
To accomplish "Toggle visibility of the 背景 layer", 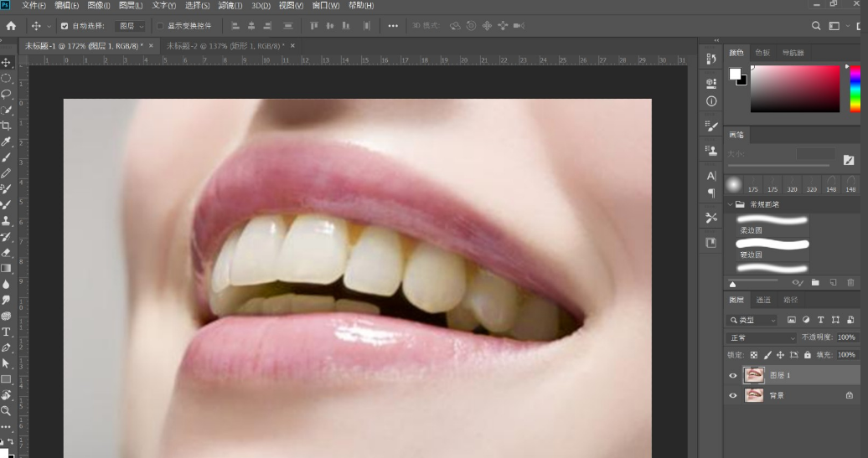I will pyautogui.click(x=733, y=395).
